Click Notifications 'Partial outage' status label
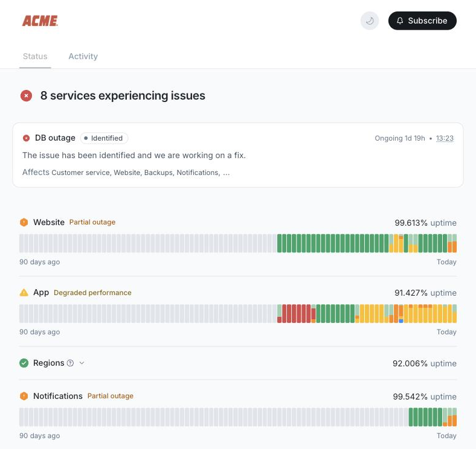 click(110, 396)
